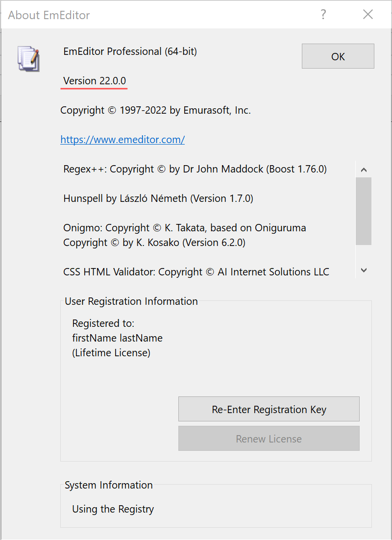Viewport: 392px width, 540px height.
Task: Select the Regex++ Boost 1.76.0 credit line
Action: (195, 169)
